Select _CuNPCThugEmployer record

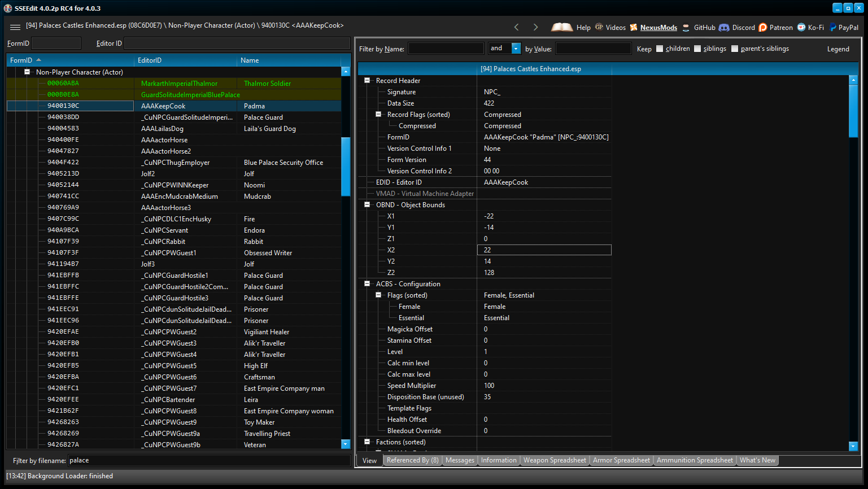point(174,163)
